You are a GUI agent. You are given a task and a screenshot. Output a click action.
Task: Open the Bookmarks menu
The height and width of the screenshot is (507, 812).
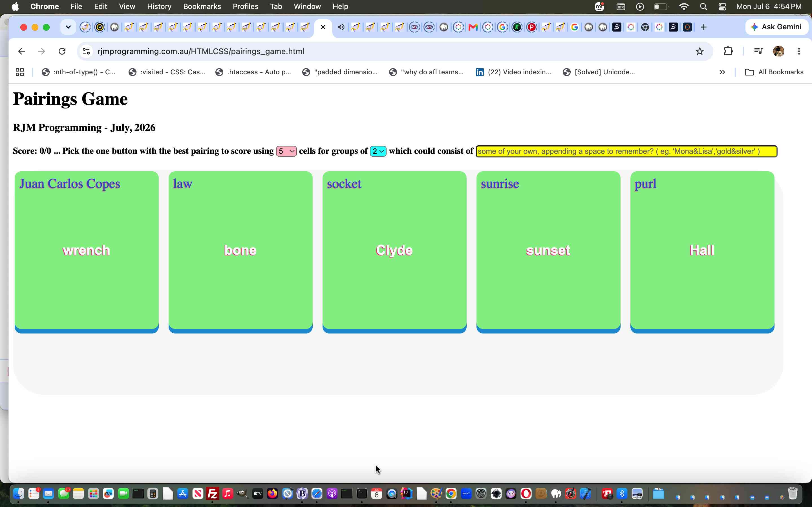pyautogui.click(x=202, y=6)
